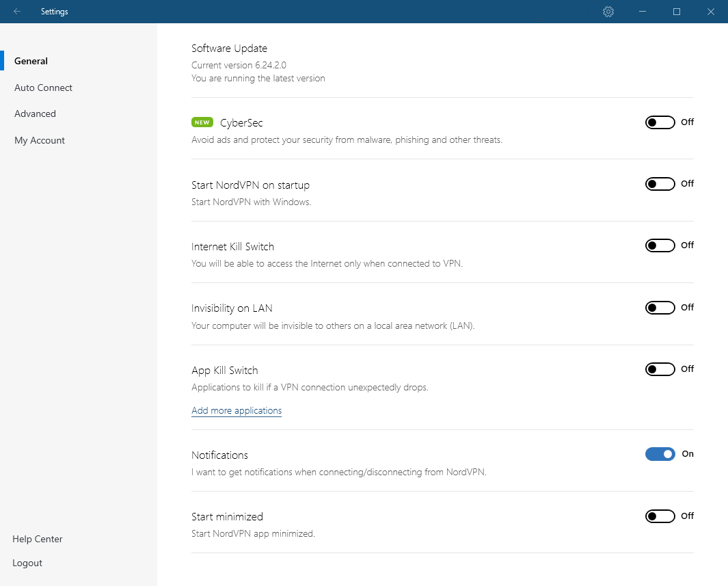This screenshot has height=586, width=728.
Task: Open My Account page
Action: point(40,140)
